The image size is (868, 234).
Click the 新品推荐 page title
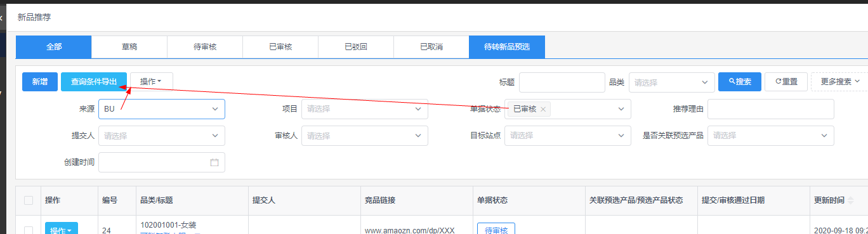click(34, 18)
